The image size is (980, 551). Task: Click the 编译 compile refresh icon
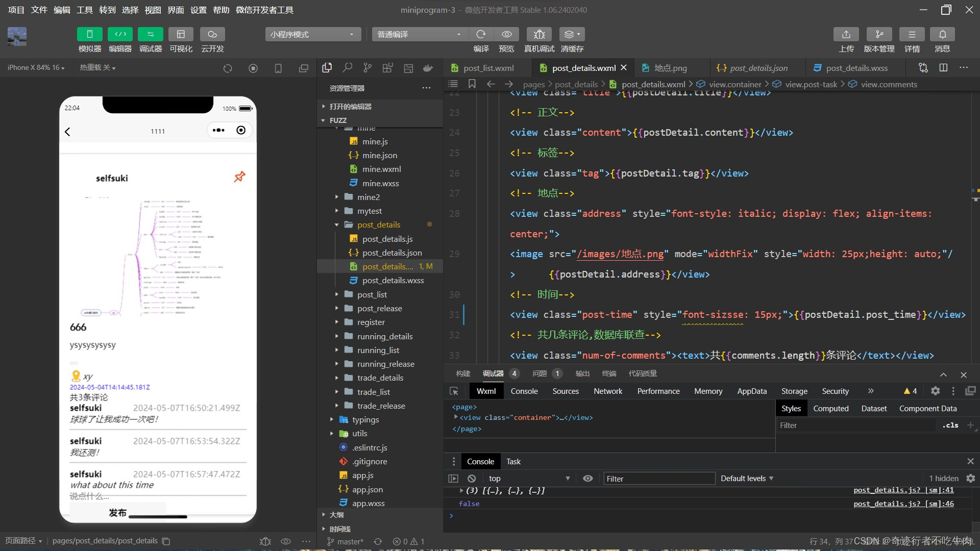[x=480, y=34]
